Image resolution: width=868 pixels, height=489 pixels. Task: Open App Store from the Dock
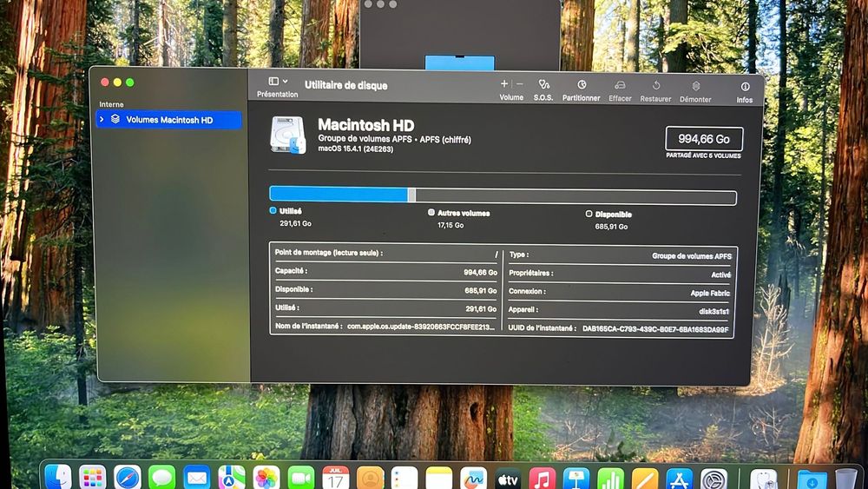tap(680, 478)
